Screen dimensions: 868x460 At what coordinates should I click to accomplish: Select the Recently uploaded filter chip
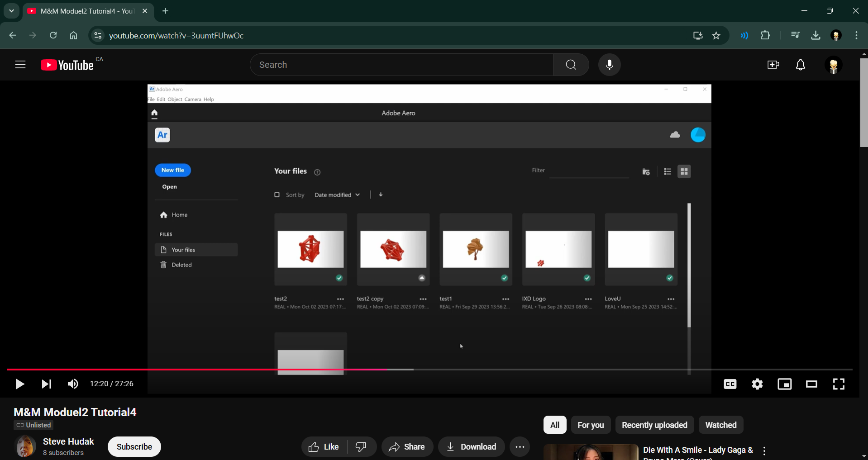coord(654,424)
